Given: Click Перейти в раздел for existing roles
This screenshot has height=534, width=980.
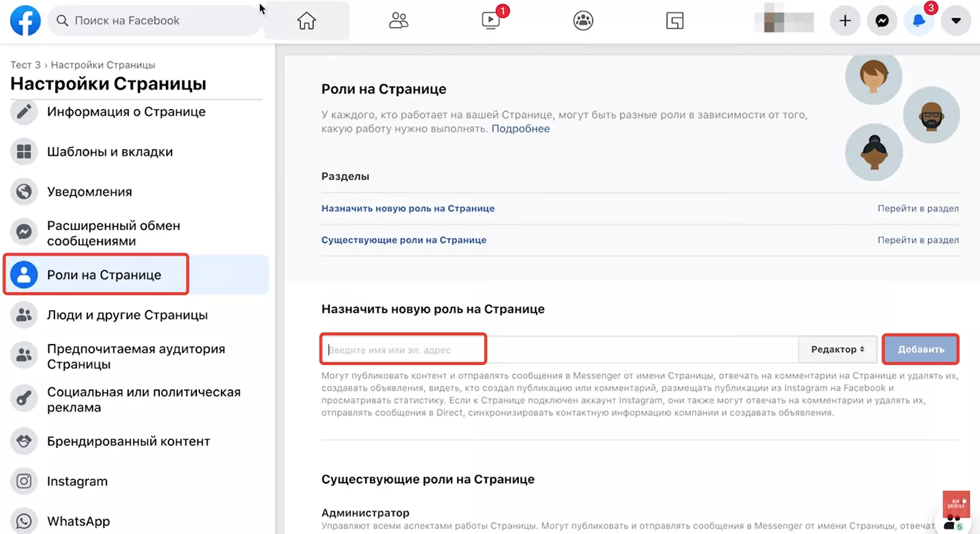Looking at the screenshot, I should pyautogui.click(x=918, y=240).
